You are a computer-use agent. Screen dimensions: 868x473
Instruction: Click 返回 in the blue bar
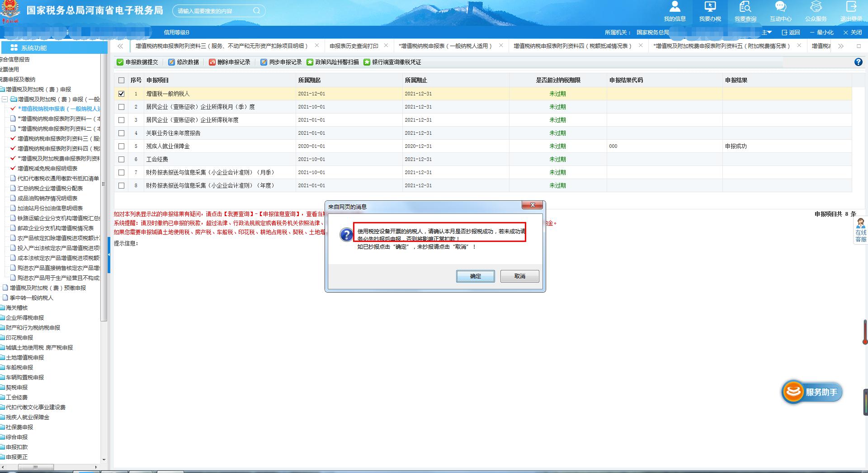click(x=791, y=33)
